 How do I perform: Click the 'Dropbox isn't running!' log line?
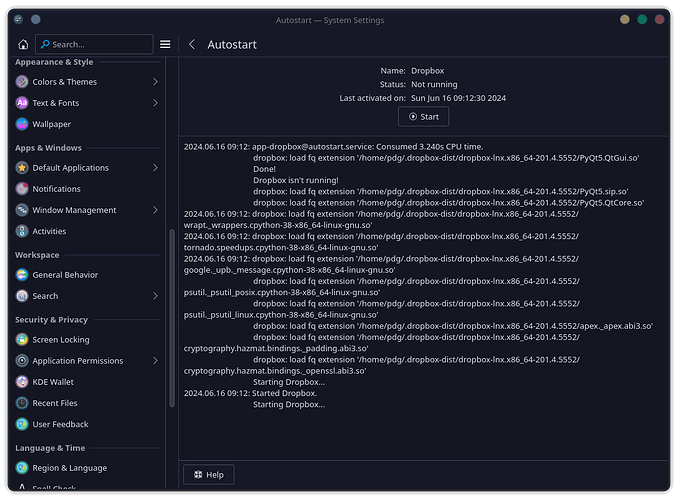[x=296, y=181]
